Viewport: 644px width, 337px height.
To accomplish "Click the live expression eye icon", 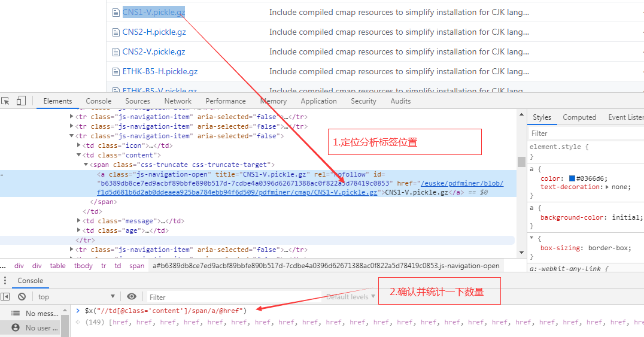I will pos(132,297).
